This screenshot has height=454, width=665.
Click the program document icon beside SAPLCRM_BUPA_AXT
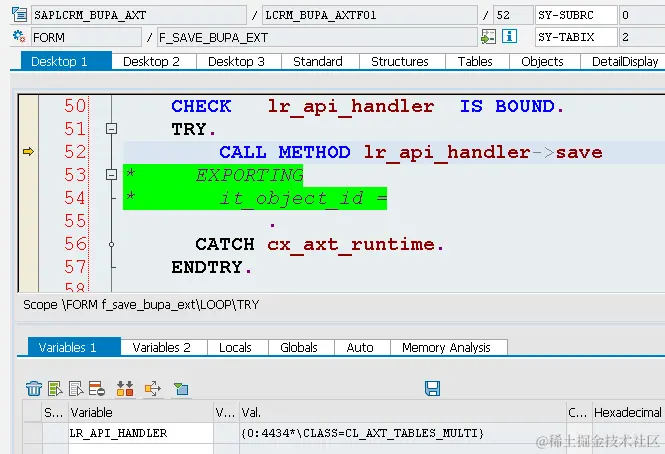point(19,15)
